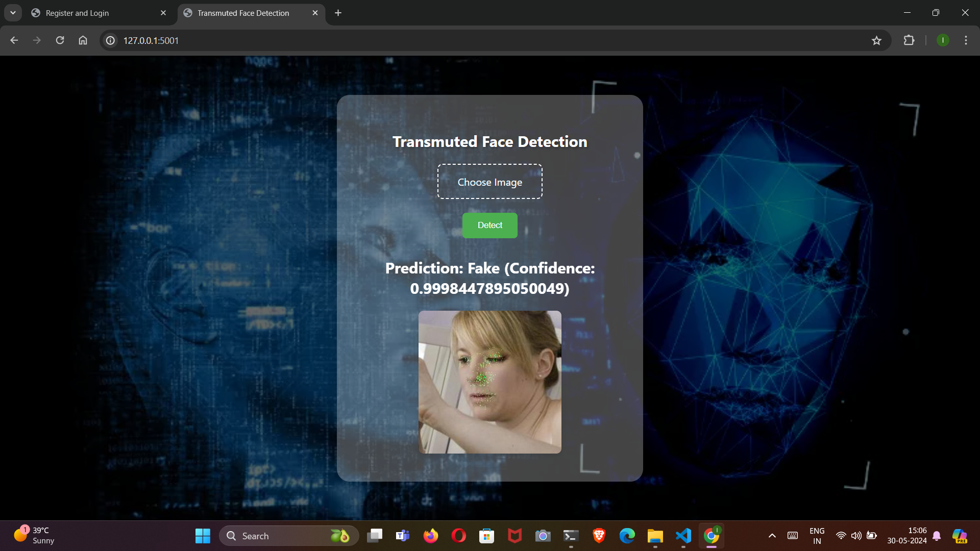The image size is (980, 551).
Task: Open the Chrome profile avatar
Action: pos(943,40)
